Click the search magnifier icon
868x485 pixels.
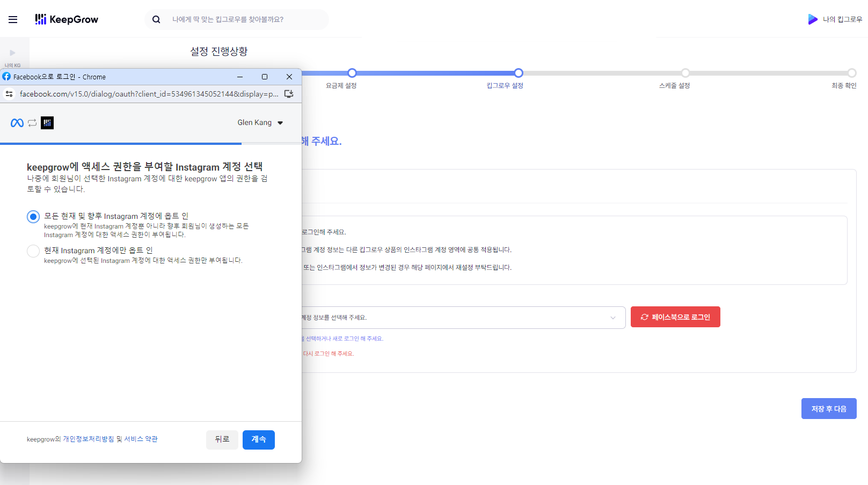(156, 20)
